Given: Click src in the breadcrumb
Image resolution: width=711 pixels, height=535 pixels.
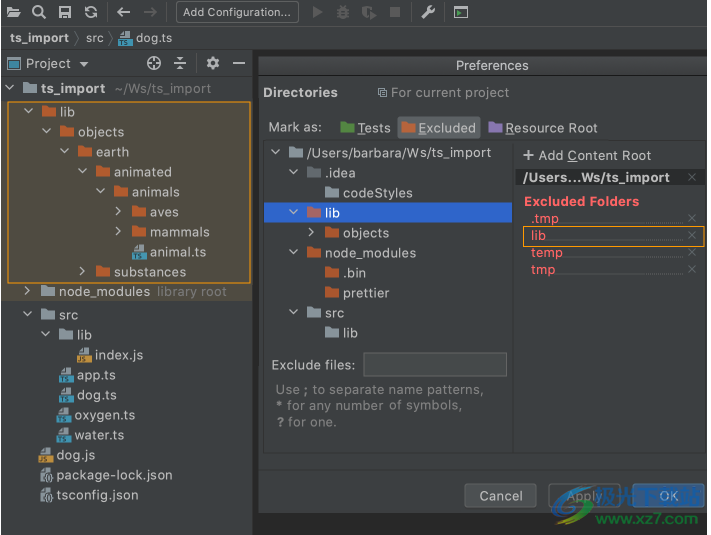Looking at the screenshot, I should [x=95, y=38].
